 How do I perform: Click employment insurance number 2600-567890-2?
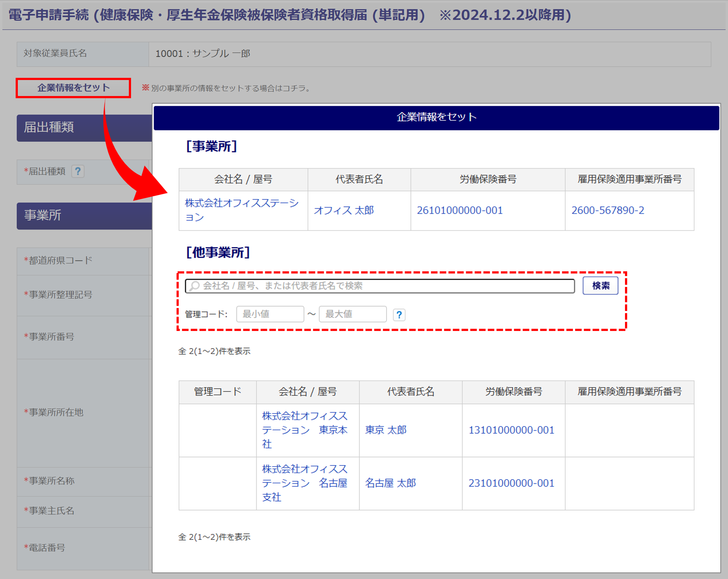(x=608, y=210)
